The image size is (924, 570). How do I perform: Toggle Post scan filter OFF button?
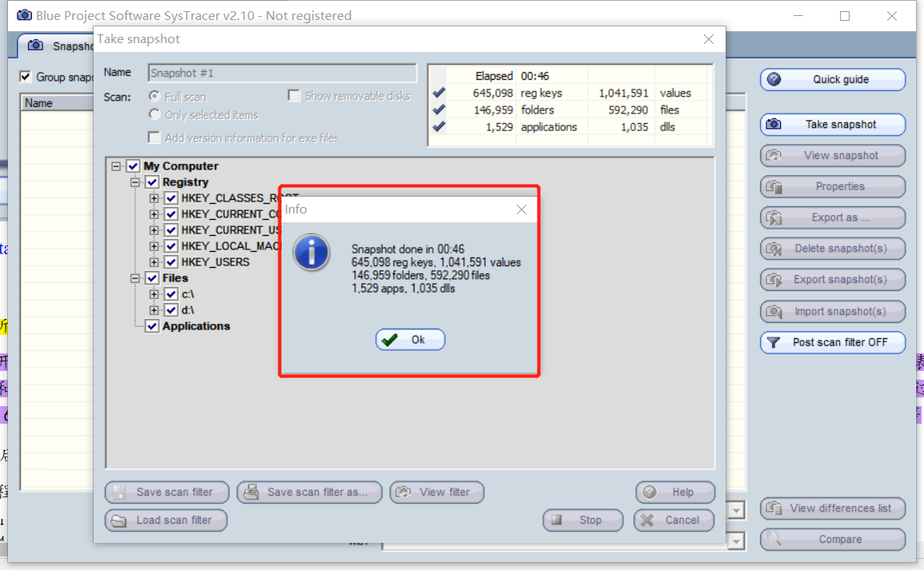pyautogui.click(x=833, y=343)
